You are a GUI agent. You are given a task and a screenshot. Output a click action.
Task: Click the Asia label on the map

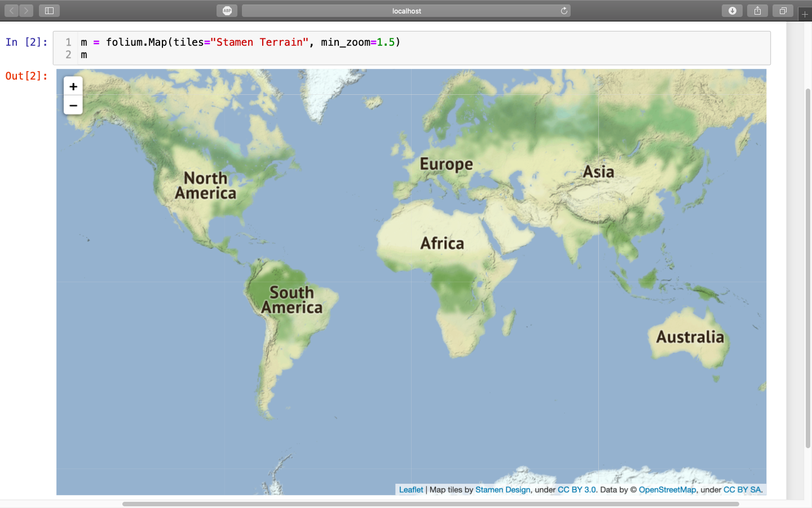pos(598,172)
